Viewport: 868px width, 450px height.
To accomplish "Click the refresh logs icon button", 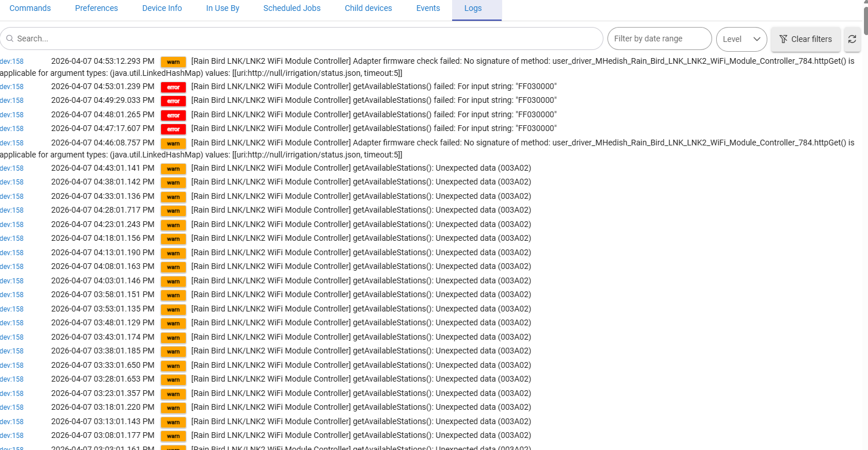I will 852,39.
